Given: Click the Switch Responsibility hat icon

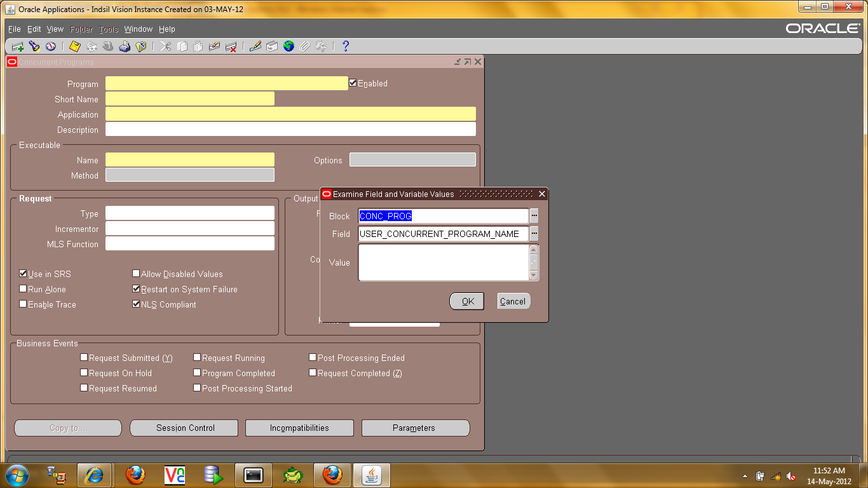Looking at the screenshot, I should pyautogui.click(x=108, y=46).
